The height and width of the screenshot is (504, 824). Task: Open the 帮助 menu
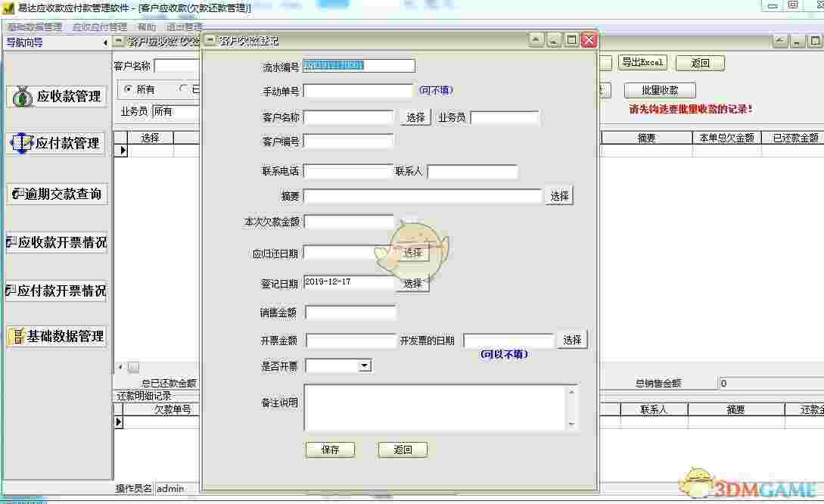tap(147, 26)
